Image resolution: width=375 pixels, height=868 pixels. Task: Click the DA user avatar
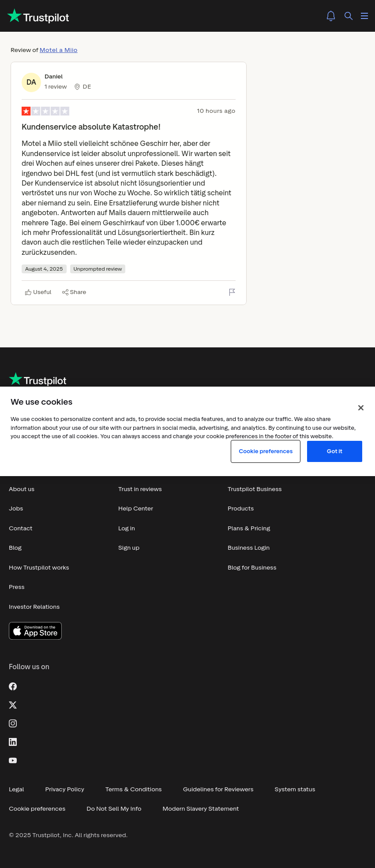point(31,82)
